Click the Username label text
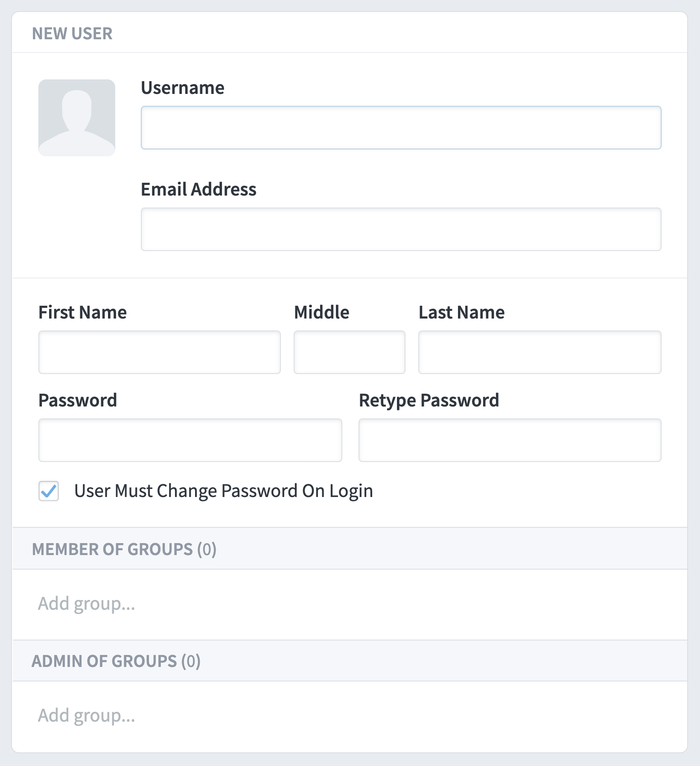700x766 pixels. click(x=183, y=88)
